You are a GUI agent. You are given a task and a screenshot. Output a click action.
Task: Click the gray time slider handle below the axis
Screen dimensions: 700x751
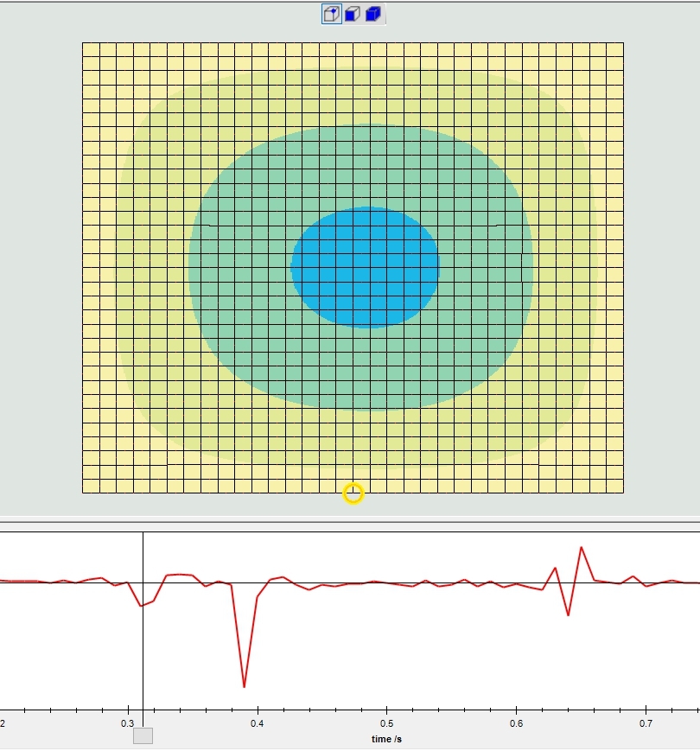pos(143,735)
